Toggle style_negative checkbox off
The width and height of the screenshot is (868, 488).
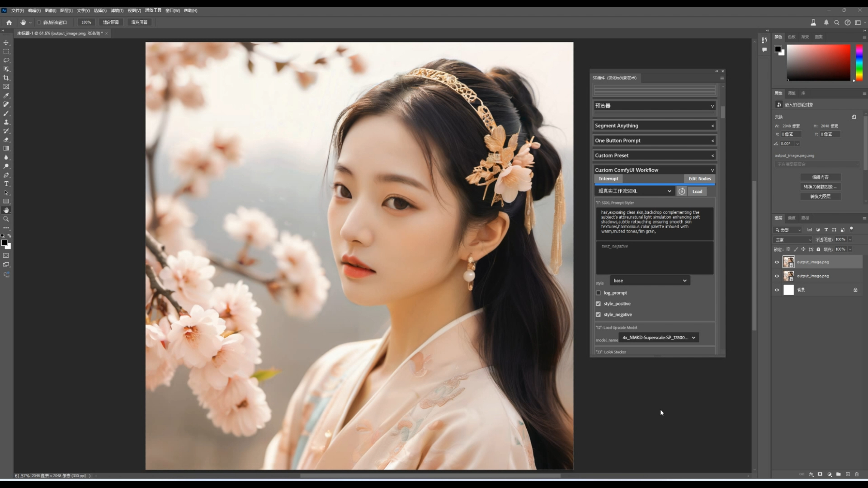click(x=599, y=314)
